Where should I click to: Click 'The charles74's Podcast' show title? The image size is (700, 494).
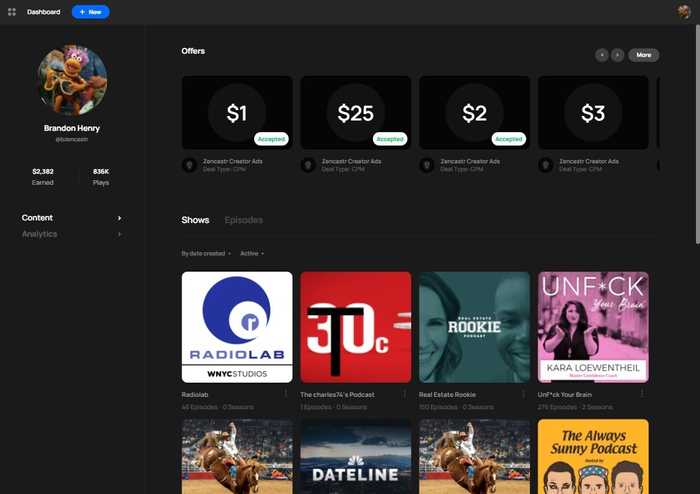coord(338,394)
